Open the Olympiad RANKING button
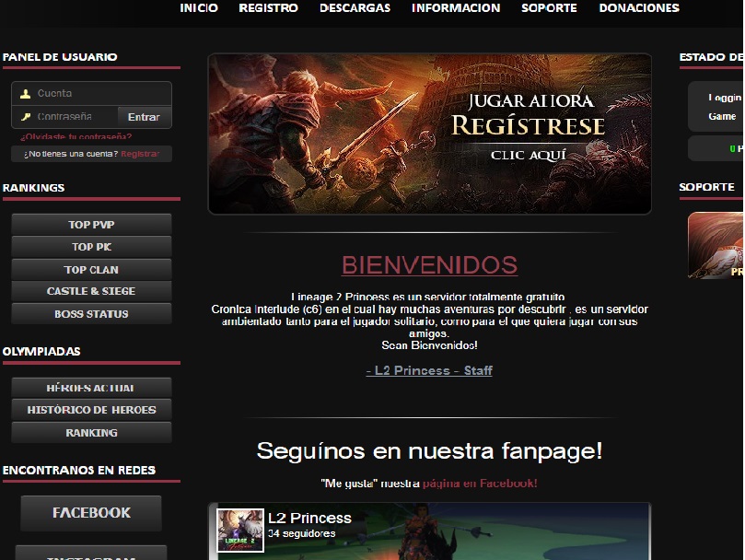The width and height of the screenshot is (745, 560). [x=91, y=433]
